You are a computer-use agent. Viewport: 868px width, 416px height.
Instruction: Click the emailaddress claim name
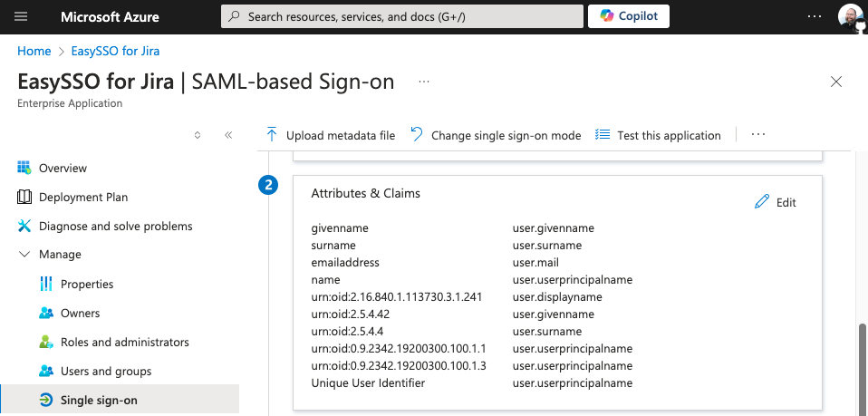(x=345, y=263)
